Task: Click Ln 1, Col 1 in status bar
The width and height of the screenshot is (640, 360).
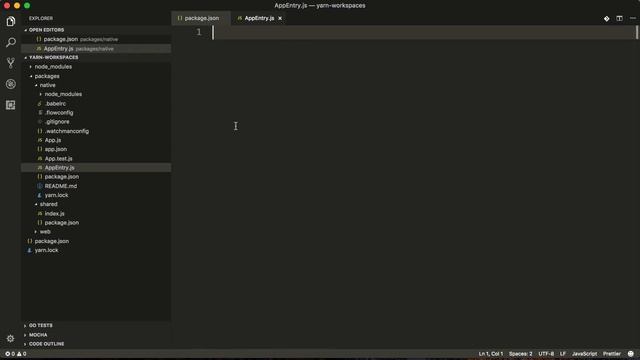Action: click(x=491, y=354)
